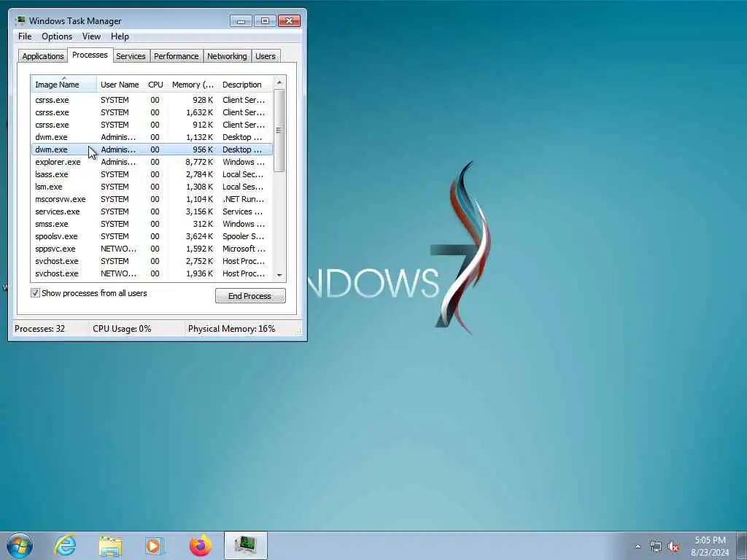
Task: Close the Task Manager window
Action: [x=289, y=21]
